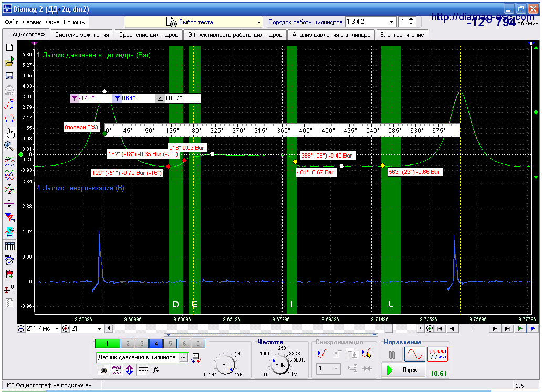Select the sine wave mode button
The width and height of the screenshot is (542, 392).
pyautogui.click(x=414, y=355)
